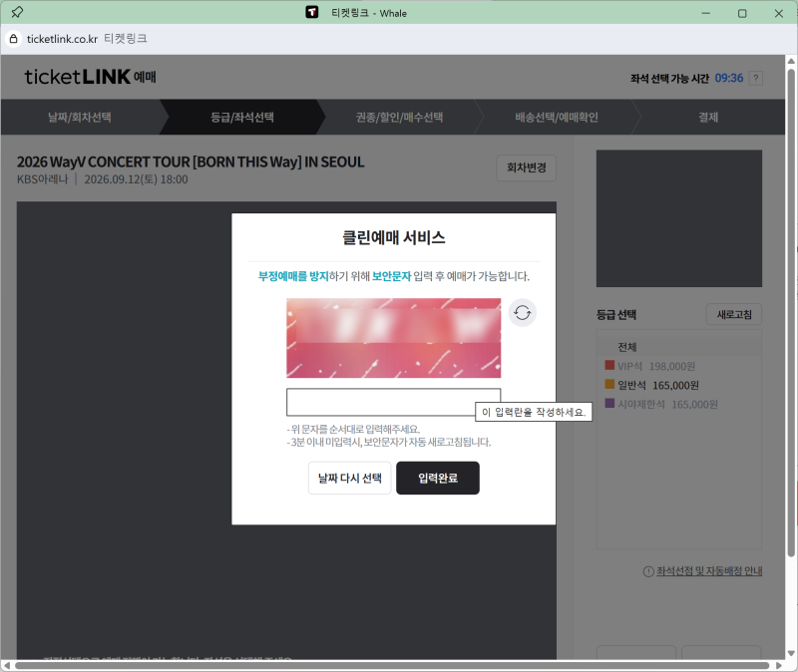Click the purple 시야제한석 color swatch
This screenshot has height=672, width=798.
coord(609,404)
